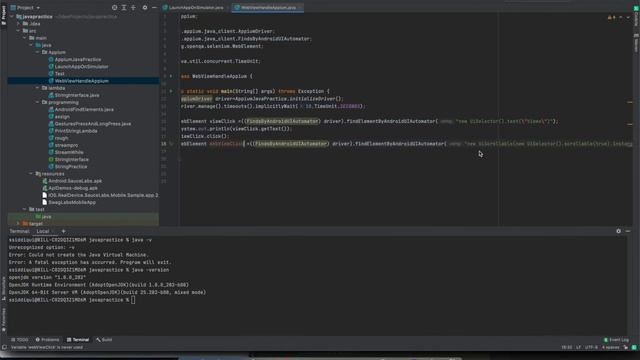The image size is (640, 360).
Task: Select the streampro class file
Action: pos(66,145)
